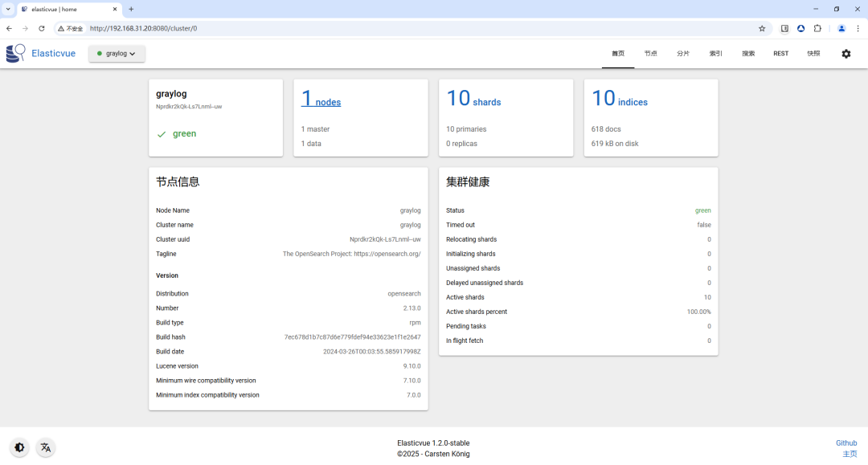Image resolution: width=868 pixels, height=465 pixels.
Task: Click the Distribution opensearch value
Action: point(404,294)
